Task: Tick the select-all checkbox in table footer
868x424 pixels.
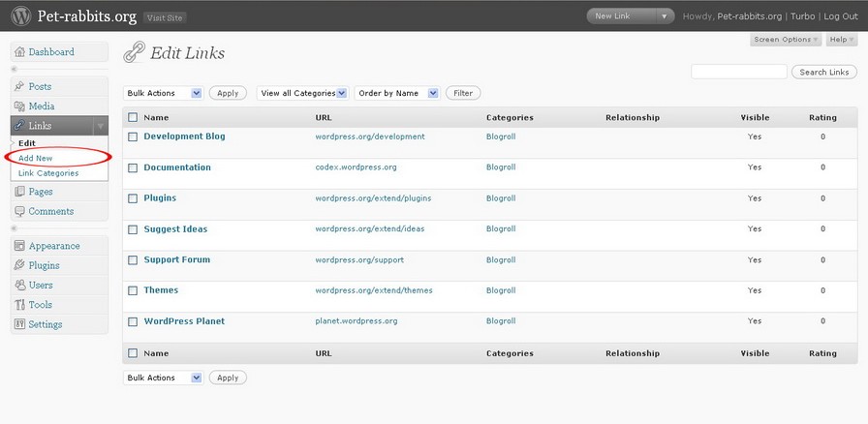Action: point(133,353)
